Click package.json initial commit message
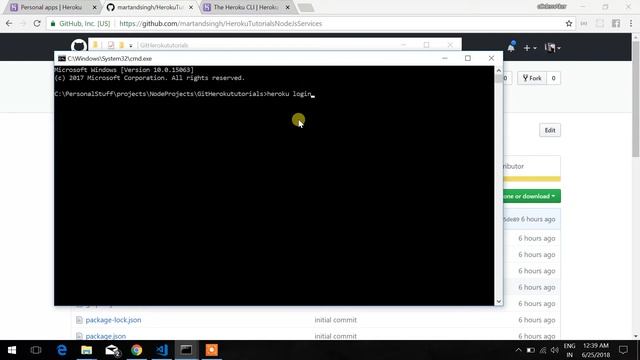The image size is (640, 360). (336, 336)
